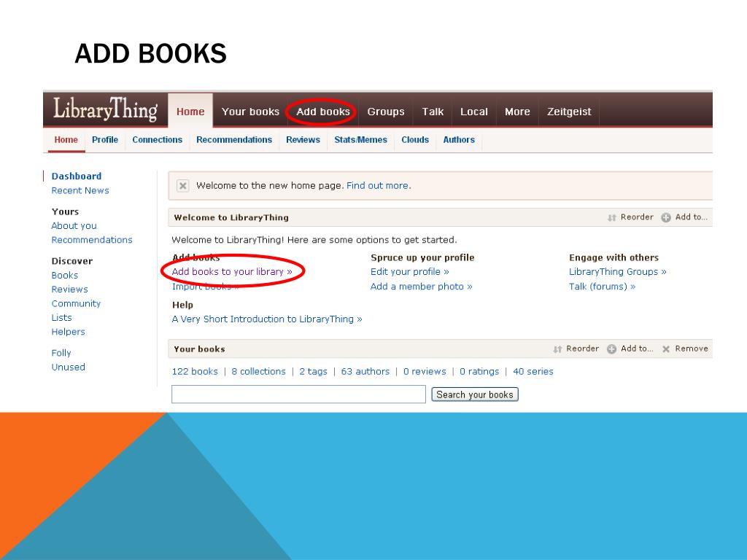
Task: Open Recommendations in the sub-navigation bar
Action: click(234, 139)
